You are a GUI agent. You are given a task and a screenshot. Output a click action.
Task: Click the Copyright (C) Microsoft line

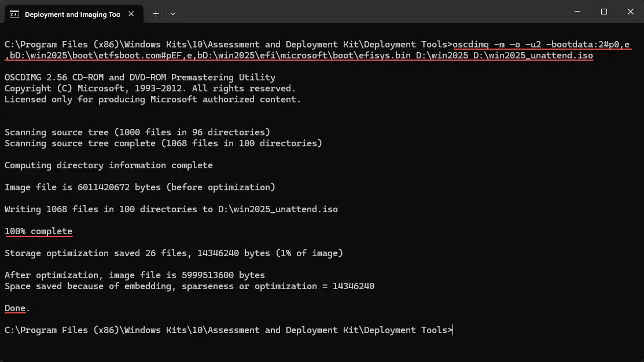pyautogui.click(x=150, y=88)
